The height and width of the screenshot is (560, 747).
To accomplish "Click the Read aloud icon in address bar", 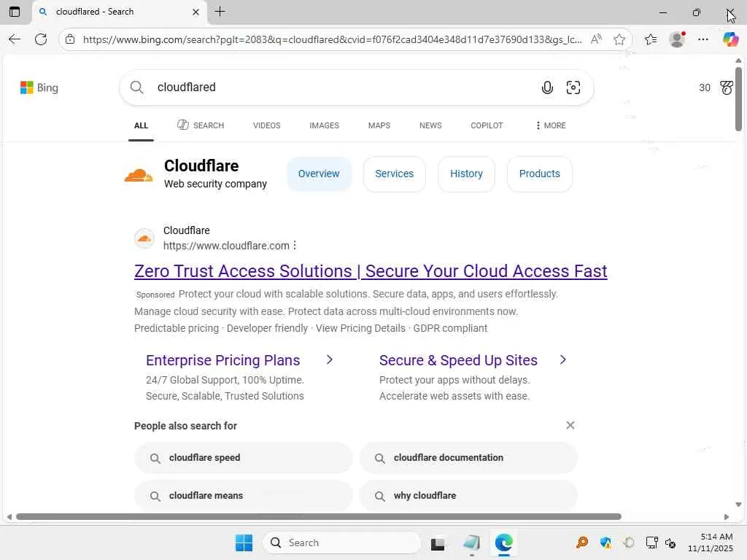I will tap(596, 39).
